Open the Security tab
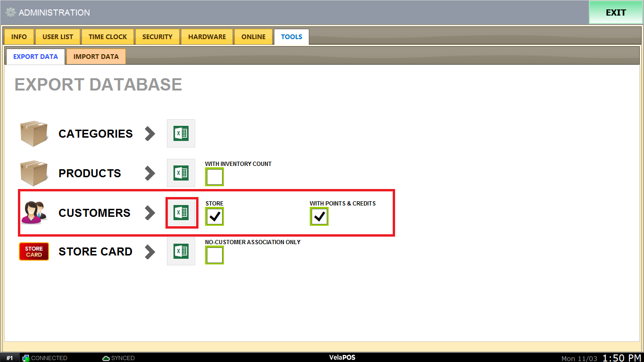Viewport: 644px width, 362px height. point(157,37)
